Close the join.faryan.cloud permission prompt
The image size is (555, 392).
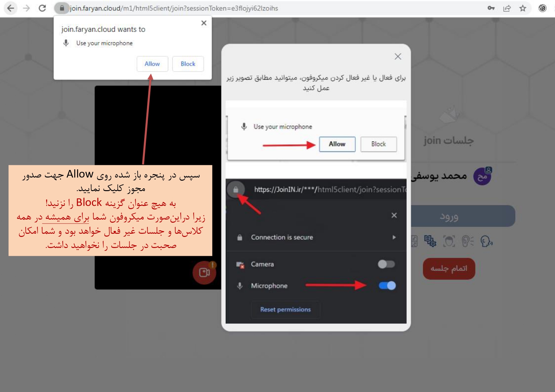pos(204,23)
